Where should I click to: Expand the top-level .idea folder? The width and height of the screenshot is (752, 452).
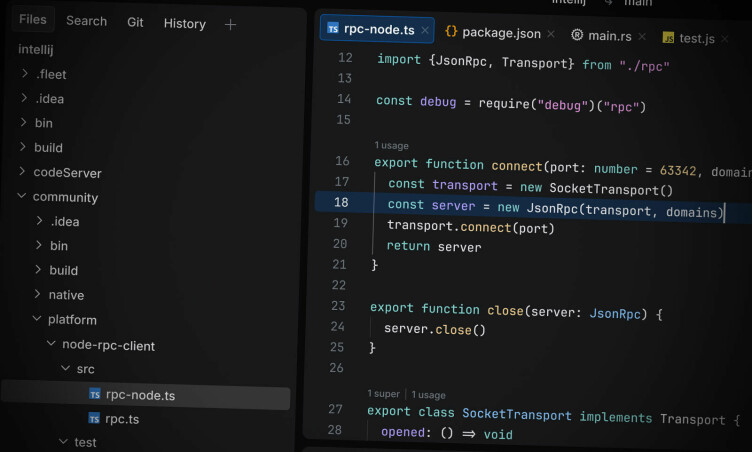[24, 97]
